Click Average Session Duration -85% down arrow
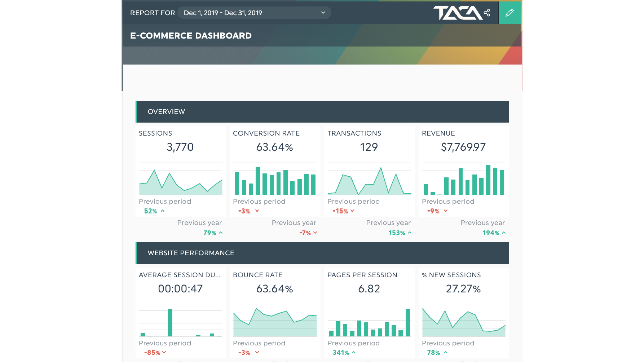This screenshot has width=644, height=362. (164, 352)
